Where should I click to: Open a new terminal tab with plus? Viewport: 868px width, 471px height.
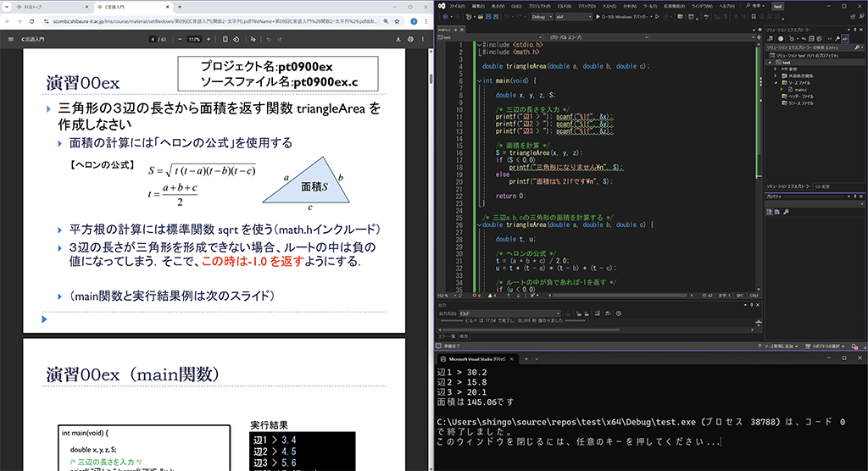point(526,359)
